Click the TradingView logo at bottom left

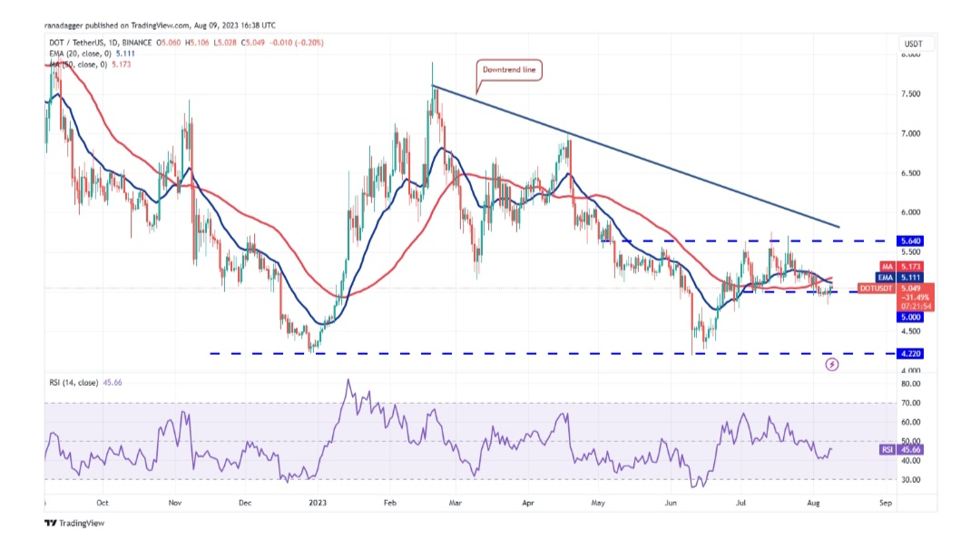pos(73,523)
